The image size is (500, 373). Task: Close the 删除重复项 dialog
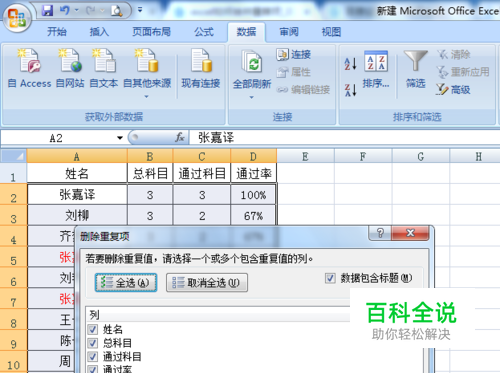point(410,233)
